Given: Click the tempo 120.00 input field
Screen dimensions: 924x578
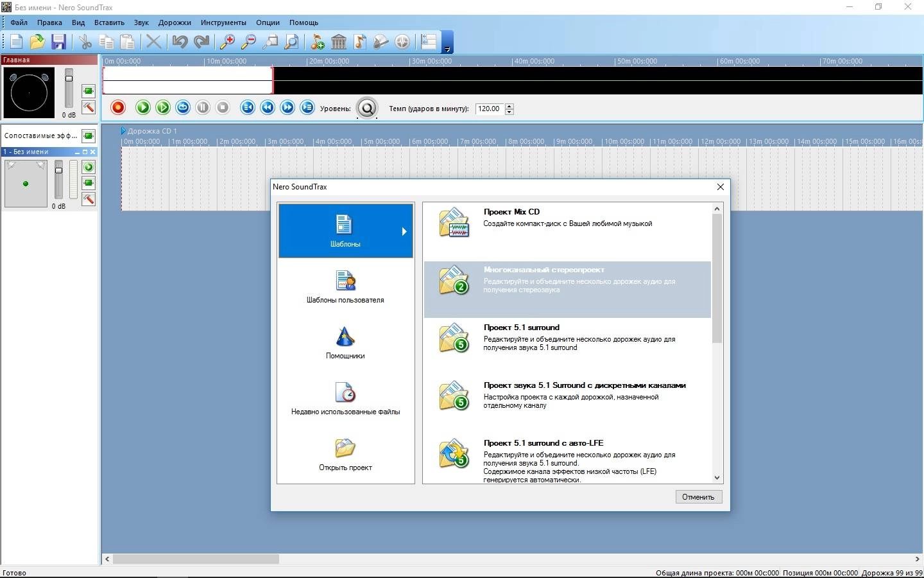Looking at the screenshot, I should [x=490, y=109].
